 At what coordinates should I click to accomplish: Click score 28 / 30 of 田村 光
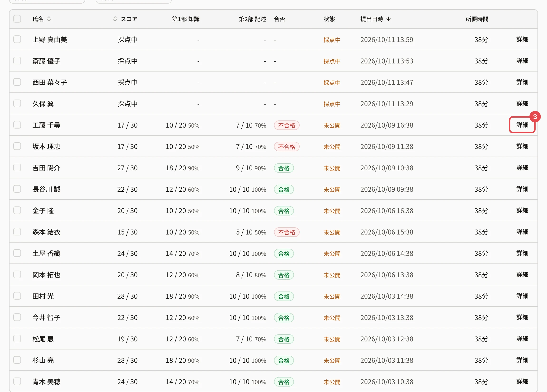(127, 296)
